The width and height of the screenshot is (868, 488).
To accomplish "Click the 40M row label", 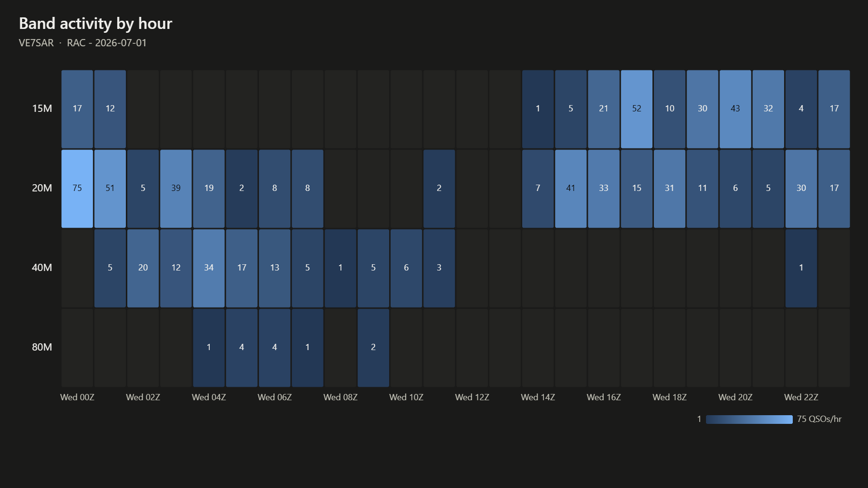I will pyautogui.click(x=42, y=268).
